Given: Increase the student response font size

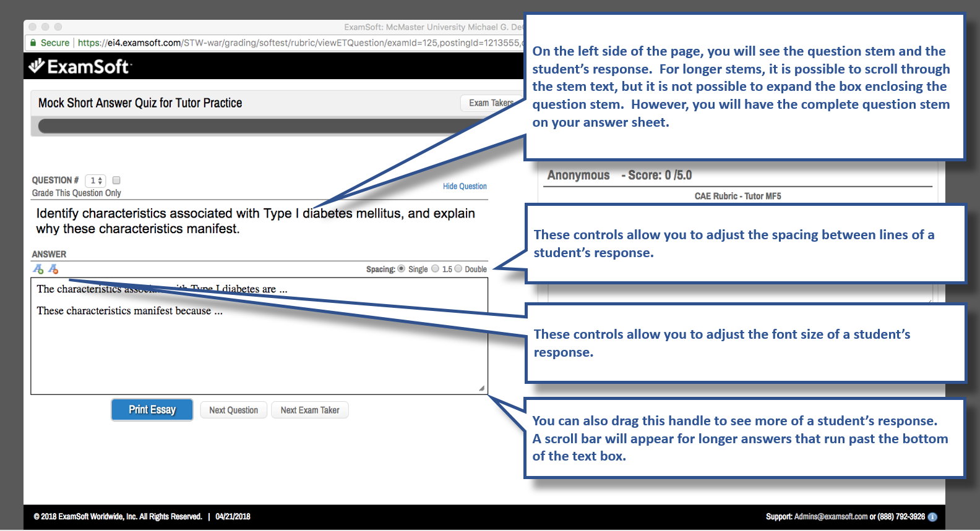Looking at the screenshot, I should (38, 269).
